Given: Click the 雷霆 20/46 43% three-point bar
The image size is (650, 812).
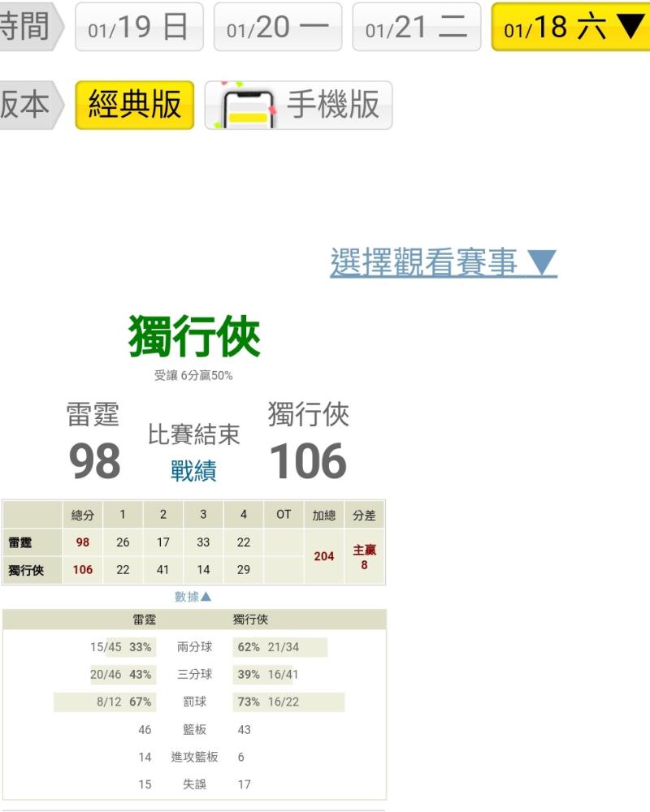Looking at the screenshot, I should click(x=123, y=674).
